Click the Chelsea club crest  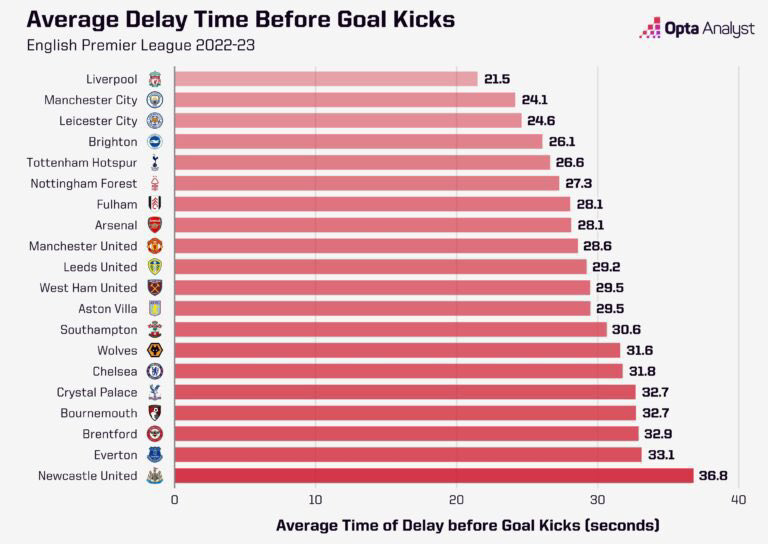[155, 372]
